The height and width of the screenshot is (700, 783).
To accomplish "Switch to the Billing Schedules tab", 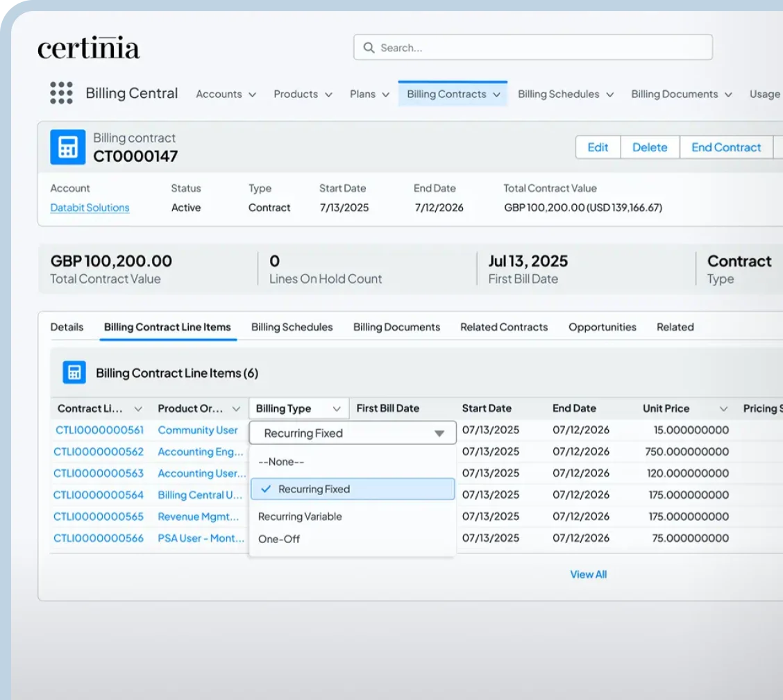I will click(x=292, y=327).
